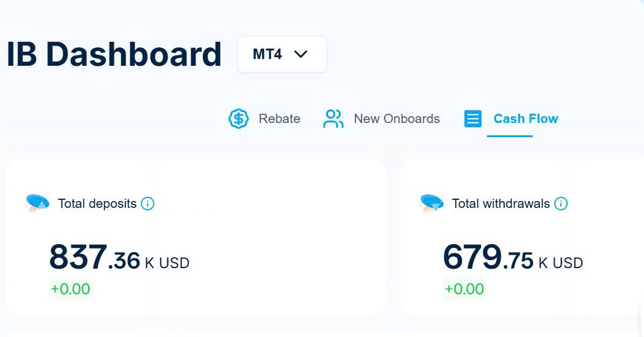Screen dimensions: 644x337
Task: Click the blue underline below Cash Flow
Action: click(509, 135)
